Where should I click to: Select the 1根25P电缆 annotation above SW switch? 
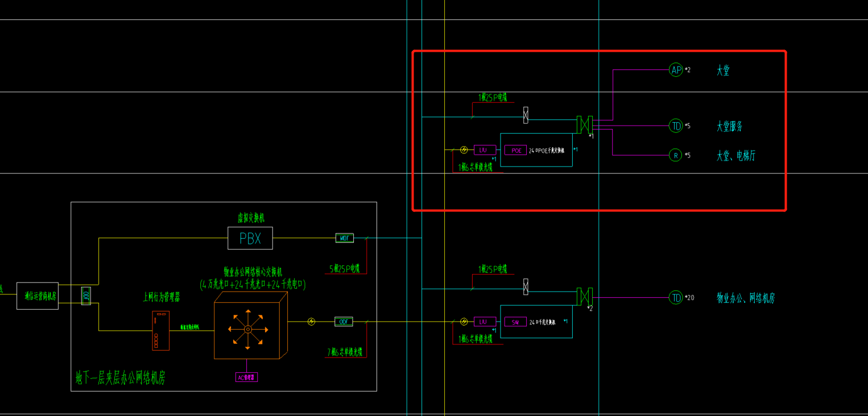tap(493, 269)
